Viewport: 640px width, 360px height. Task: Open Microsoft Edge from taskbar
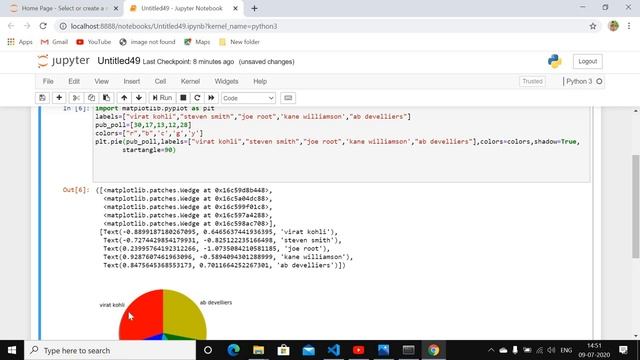click(x=233, y=350)
